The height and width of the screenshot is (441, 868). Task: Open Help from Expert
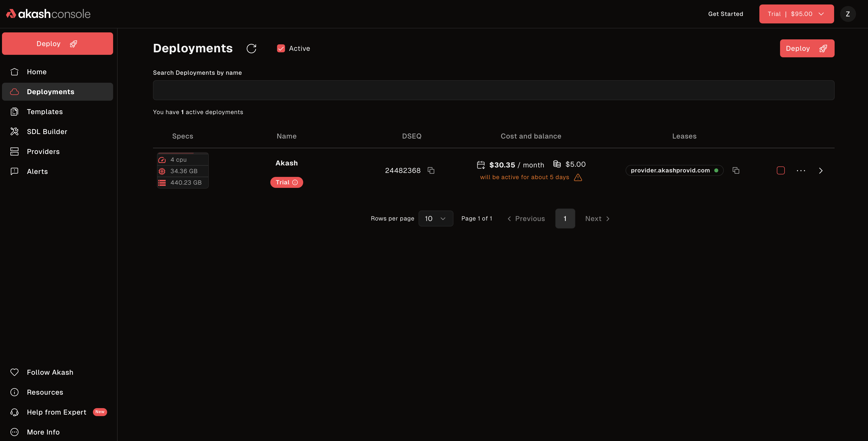pyautogui.click(x=56, y=412)
